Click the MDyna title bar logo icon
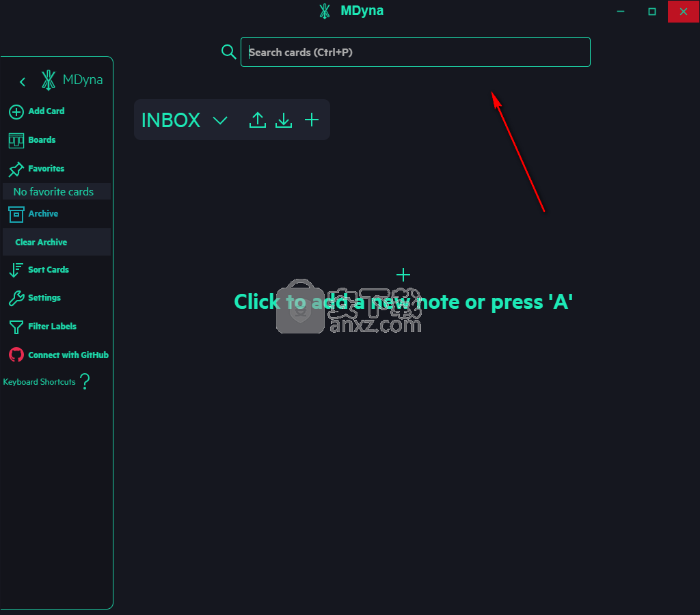This screenshot has height=615, width=700. pyautogui.click(x=325, y=11)
